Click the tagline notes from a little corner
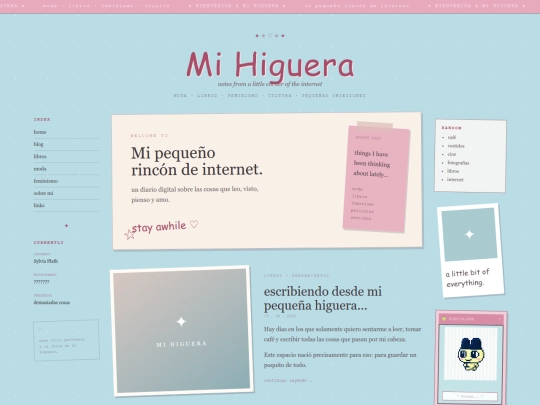 [x=270, y=84]
